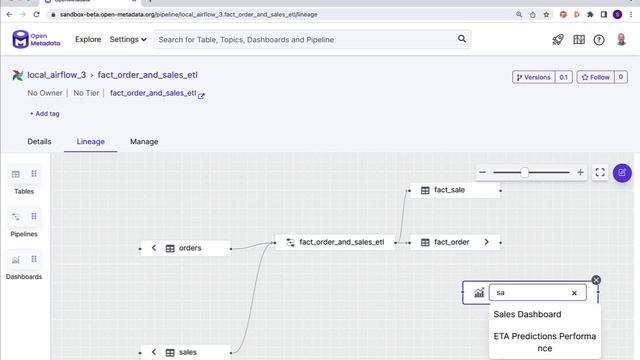640x360 pixels.
Task: Open the browser three-dot menu
Action: [x=631, y=15]
